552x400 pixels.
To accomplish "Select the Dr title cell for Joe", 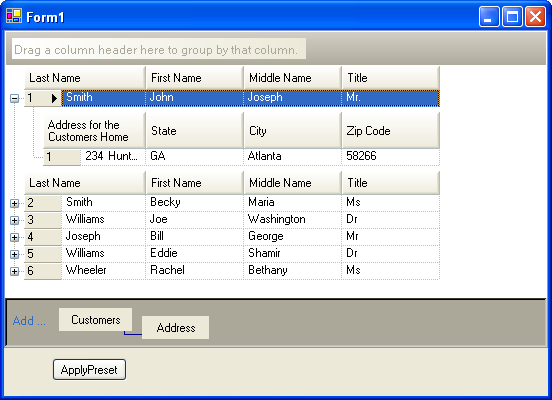I will [x=391, y=219].
